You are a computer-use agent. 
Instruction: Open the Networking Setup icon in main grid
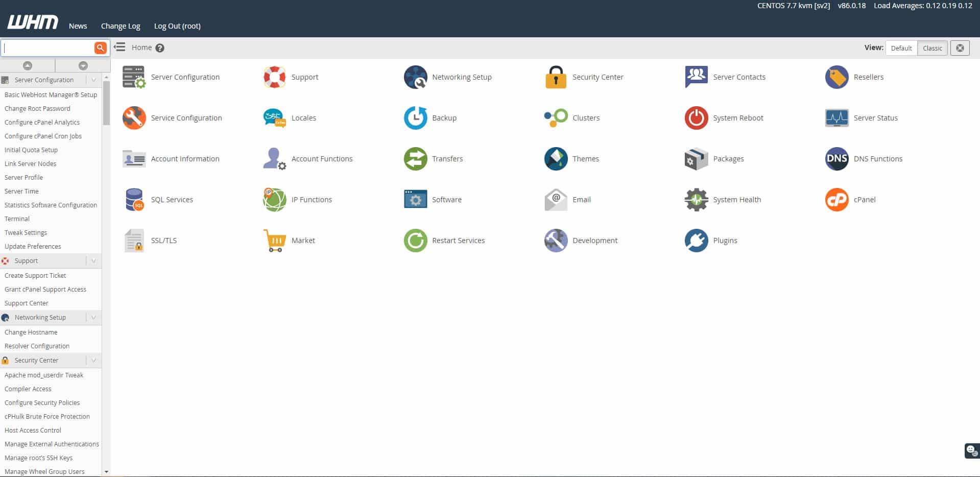pos(415,77)
